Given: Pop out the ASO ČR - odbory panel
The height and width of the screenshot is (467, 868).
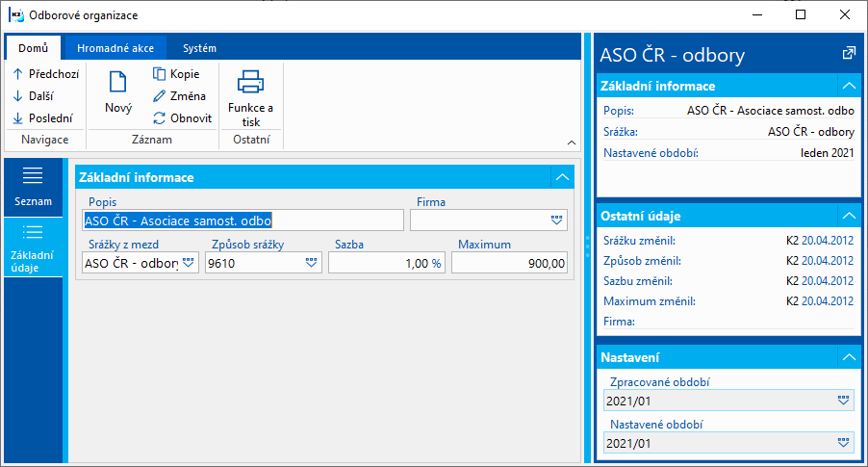Looking at the screenshot, I should pos(848,53).
